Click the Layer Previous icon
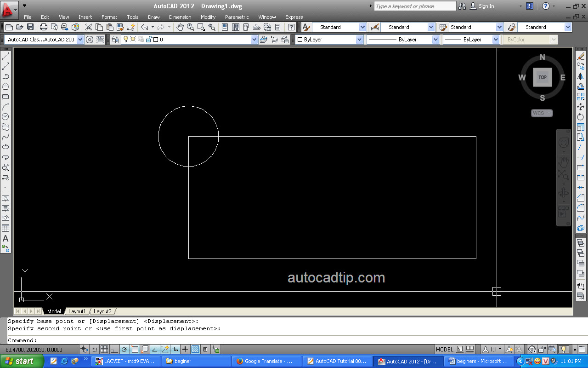Viewport: 588px width, 368px height. tap(274, 40)
